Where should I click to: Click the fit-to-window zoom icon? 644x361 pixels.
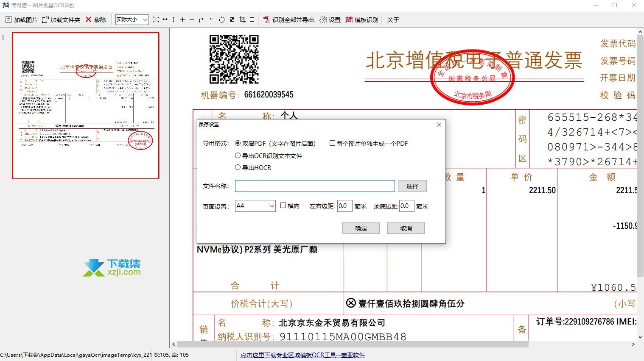[x=156, y=19]
